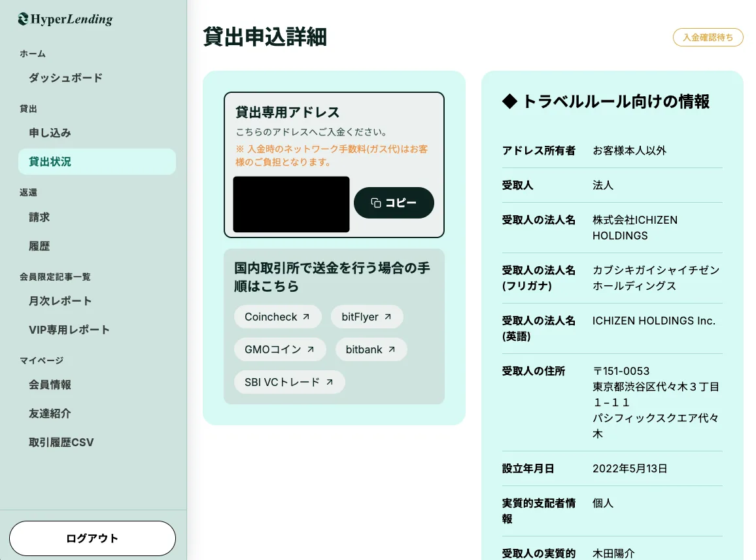Click the HyperLending logo
The height and width of the screenshot is (560, 756).
click(65, 19)
